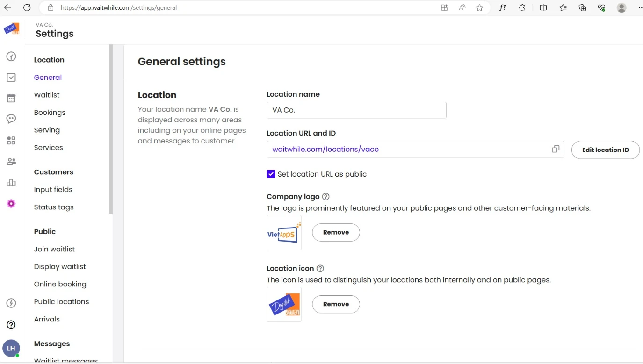Open the dashboard gauge icon in left rail
This screenshot has width=643, height=364.
click(x=11, y=57)
